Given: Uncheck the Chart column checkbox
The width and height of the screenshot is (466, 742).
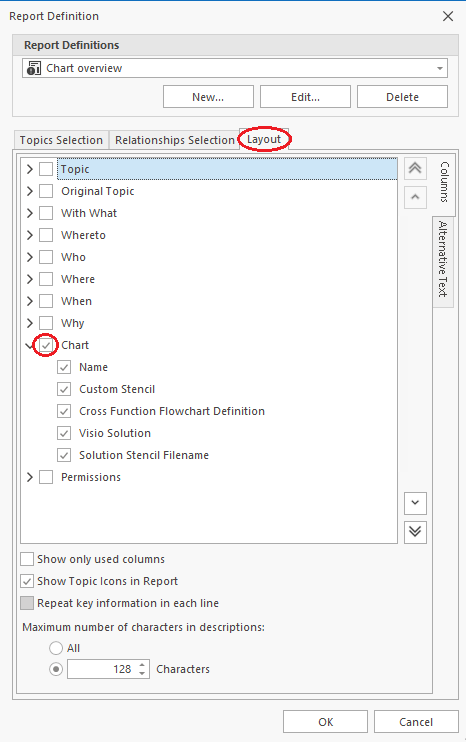Looking at the screenshot, I should (x=46, y=345).
